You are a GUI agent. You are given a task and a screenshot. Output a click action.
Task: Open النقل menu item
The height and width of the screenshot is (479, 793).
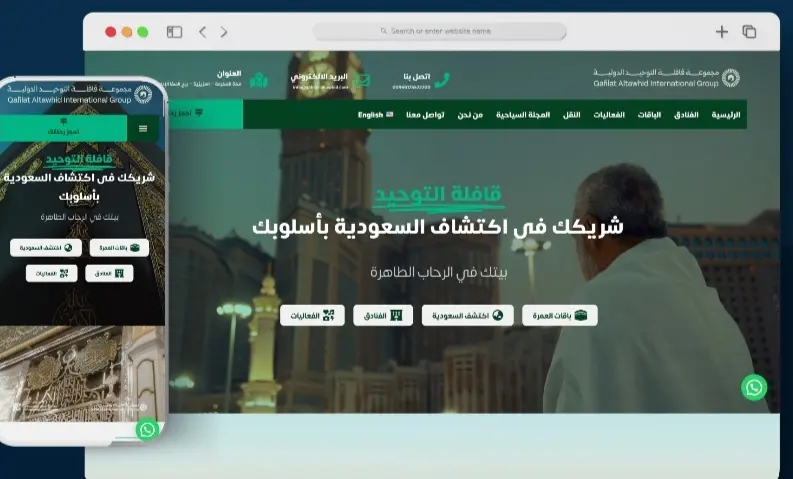[571, 115]
